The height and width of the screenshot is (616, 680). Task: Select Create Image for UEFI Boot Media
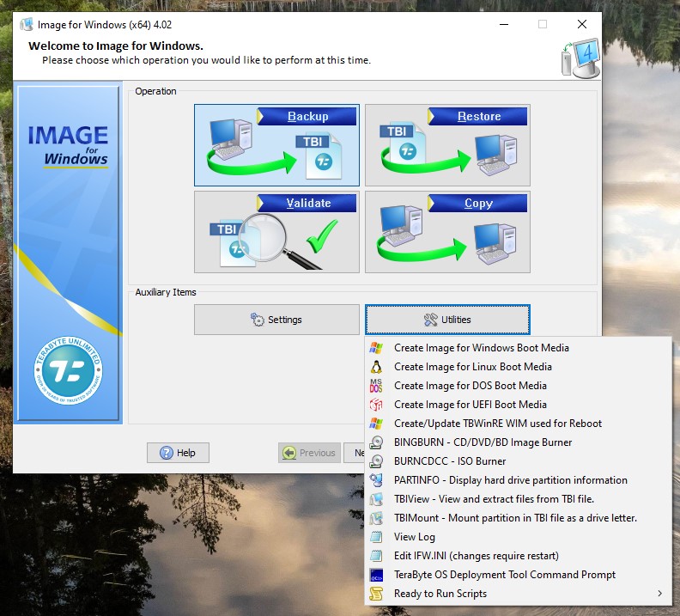(x=519, y=405)
